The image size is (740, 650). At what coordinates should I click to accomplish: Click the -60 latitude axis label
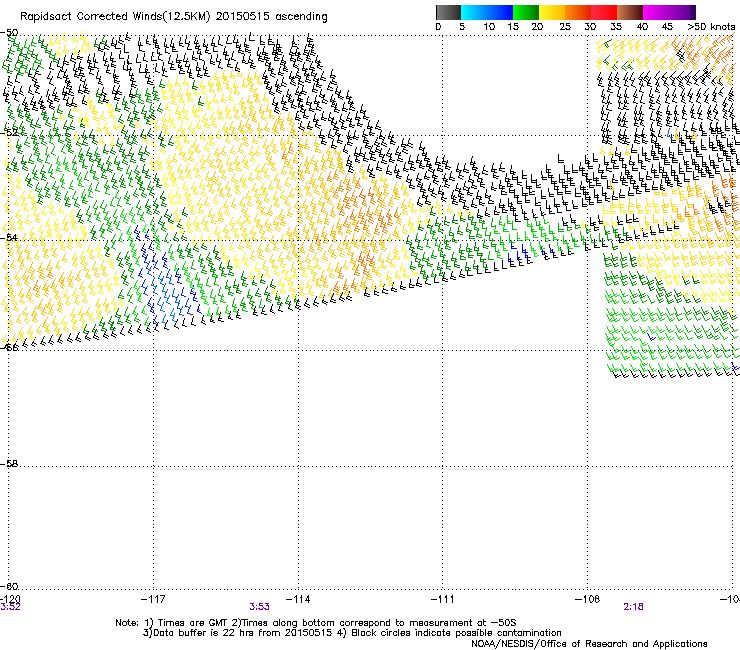pos(9,586)
